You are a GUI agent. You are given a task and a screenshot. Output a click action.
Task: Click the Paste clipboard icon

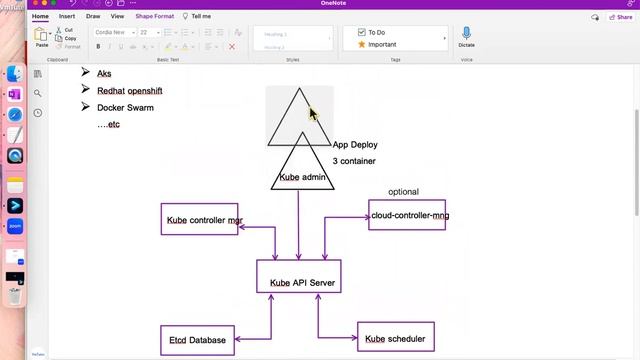pos(40,34)
